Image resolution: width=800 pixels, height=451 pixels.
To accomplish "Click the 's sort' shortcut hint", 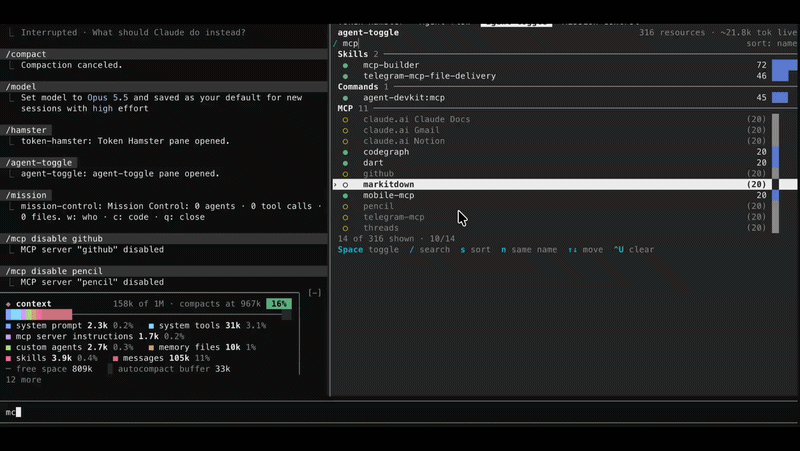I will click(475, 249).
